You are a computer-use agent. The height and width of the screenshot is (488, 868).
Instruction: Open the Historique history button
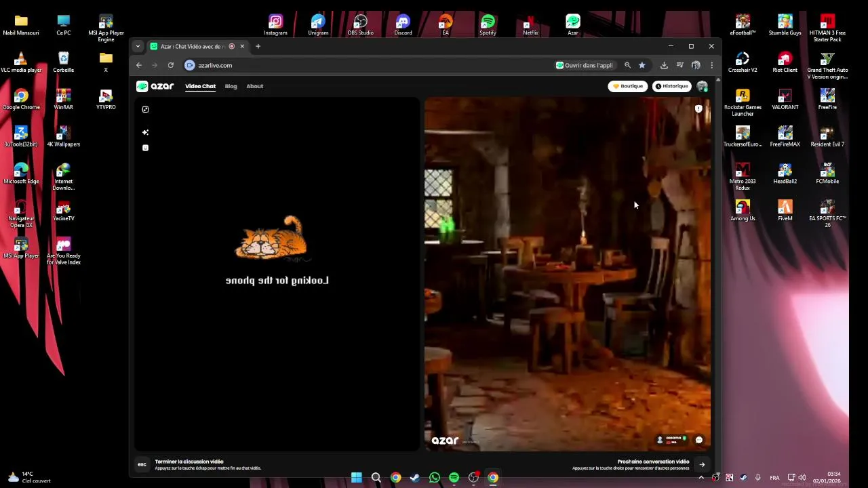(671, 86)
